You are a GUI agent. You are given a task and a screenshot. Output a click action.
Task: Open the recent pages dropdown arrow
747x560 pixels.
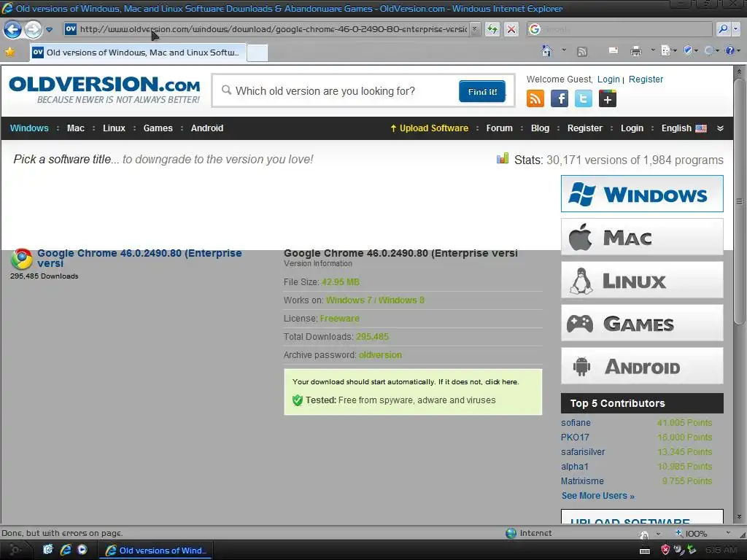click(x=49, y=30)
